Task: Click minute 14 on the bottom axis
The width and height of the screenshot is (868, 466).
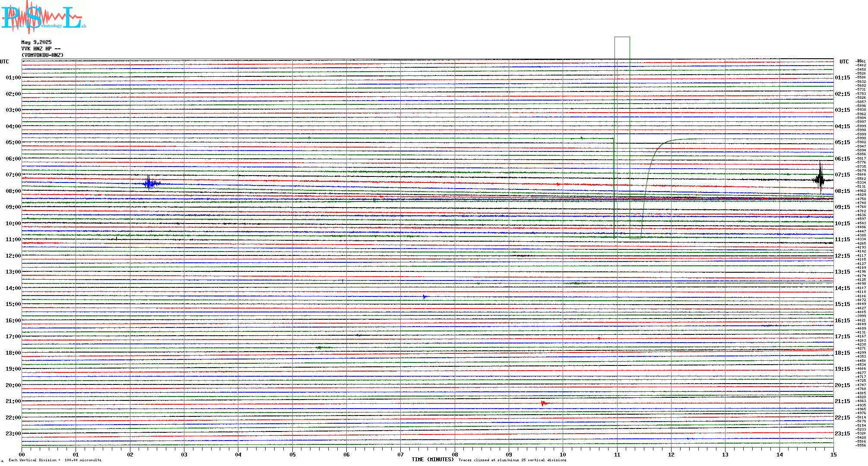Action: pos(779,454)
